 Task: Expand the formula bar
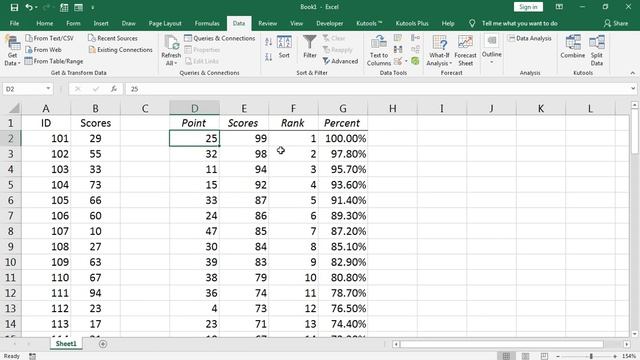point(633,89)
